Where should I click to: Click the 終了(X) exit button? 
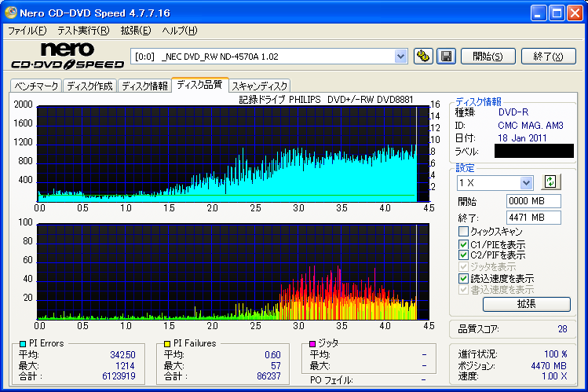pyautogui.click(x=549, y=57)
